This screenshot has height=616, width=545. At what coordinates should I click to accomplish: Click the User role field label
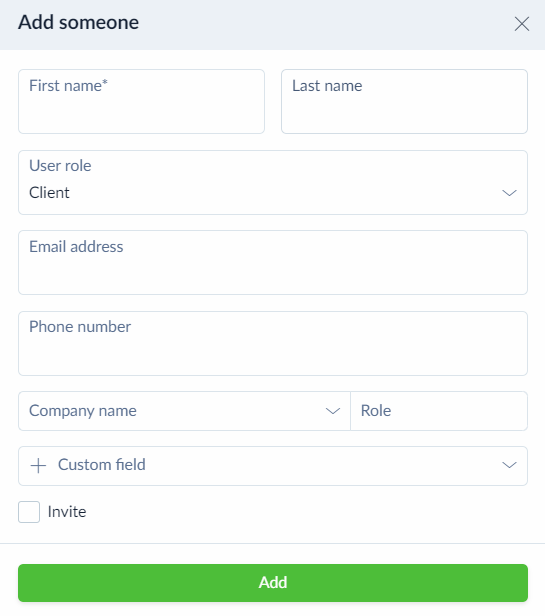(60, 166)
